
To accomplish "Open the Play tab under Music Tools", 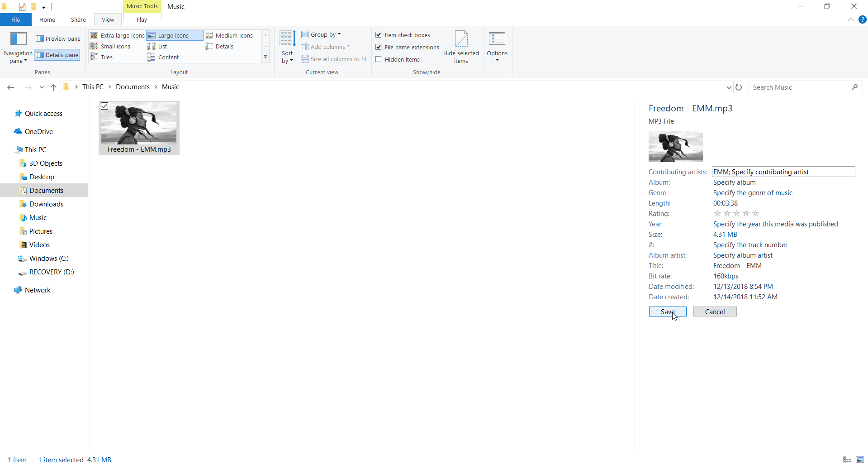I will [x=142, y=19].
